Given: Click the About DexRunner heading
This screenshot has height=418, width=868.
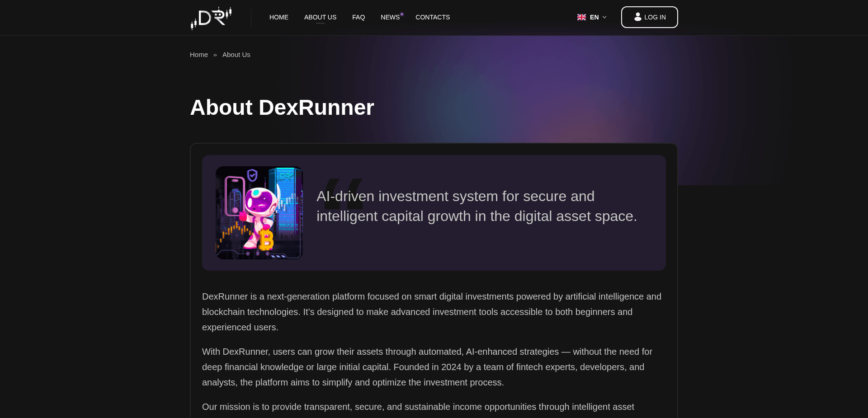Looking at the screenshot, I should 282,107.
